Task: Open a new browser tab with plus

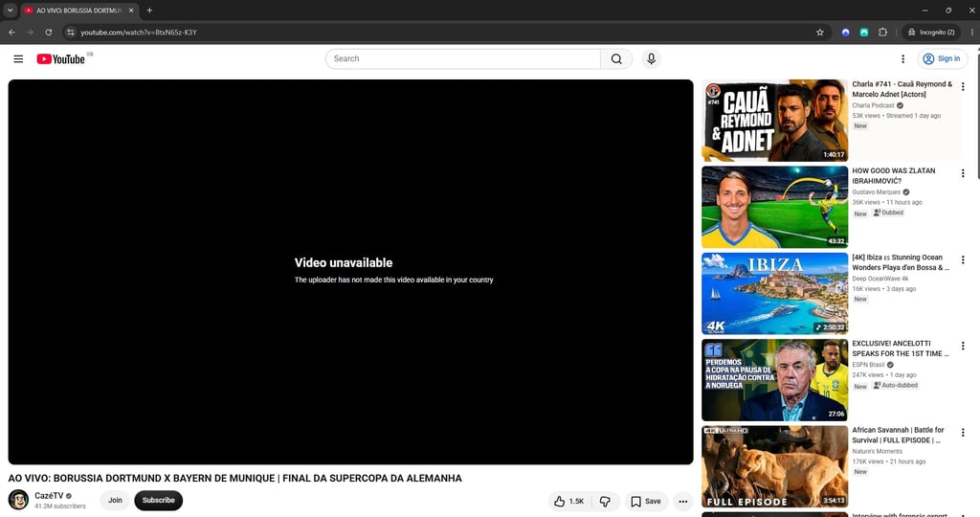Action: (x=149, y=10)
